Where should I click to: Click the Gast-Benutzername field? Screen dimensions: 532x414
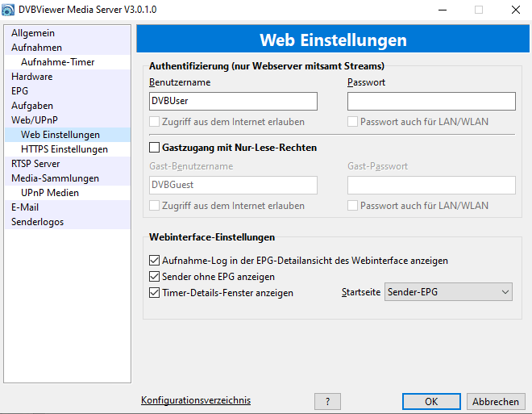233,185
